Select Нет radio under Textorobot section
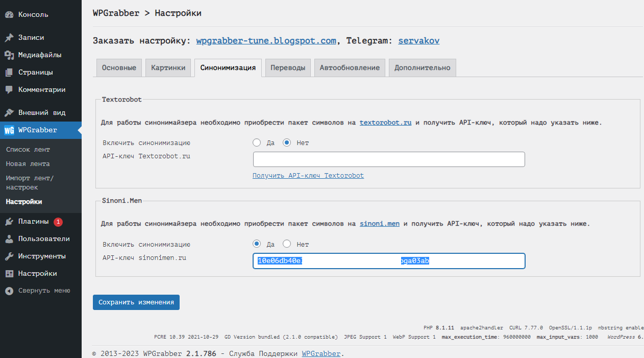The height and width of the screenshot is (358, 644). 287,143
